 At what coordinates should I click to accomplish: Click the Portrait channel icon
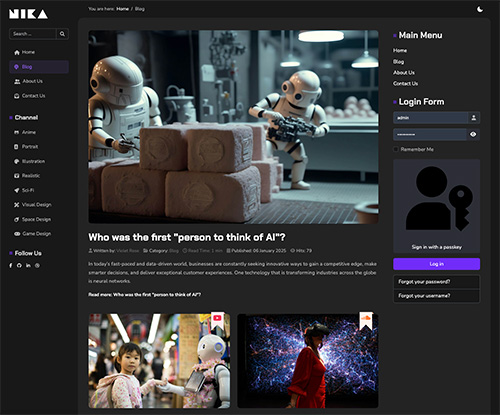pos(16,147)
